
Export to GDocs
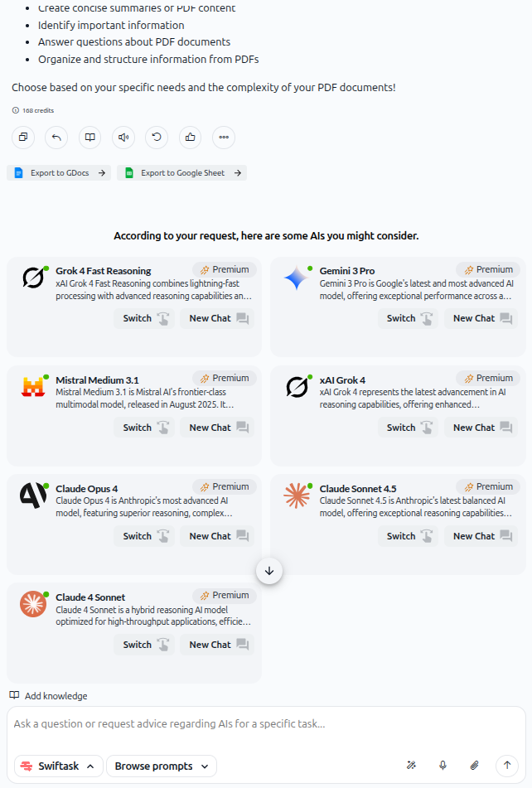coord(59,173)
